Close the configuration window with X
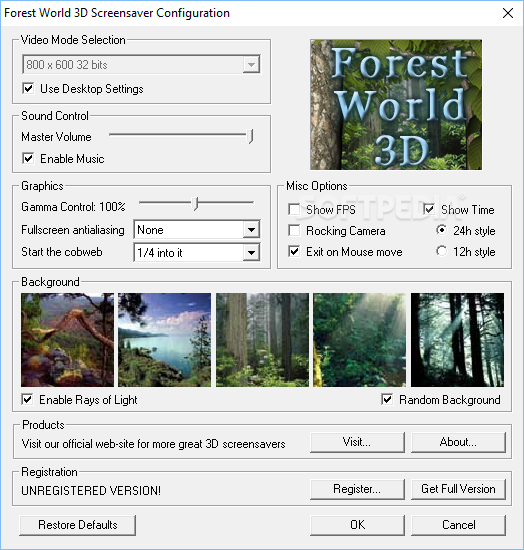Screen dimensions: 524x550 click(x=508, y=13)
